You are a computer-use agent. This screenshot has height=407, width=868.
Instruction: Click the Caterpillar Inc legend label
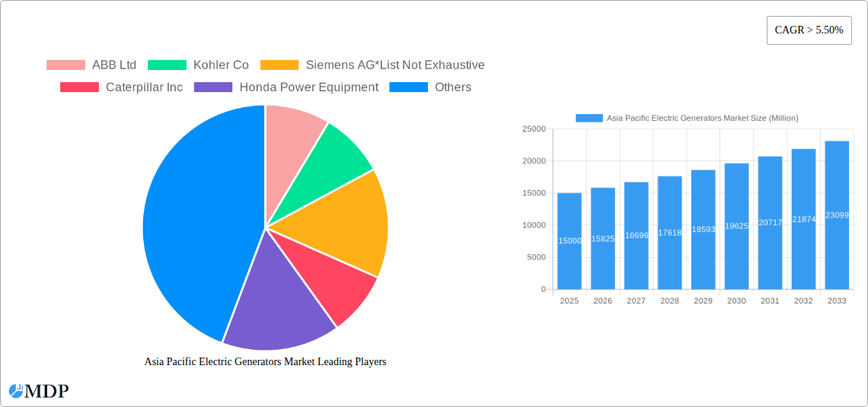[x=144, y=87]
